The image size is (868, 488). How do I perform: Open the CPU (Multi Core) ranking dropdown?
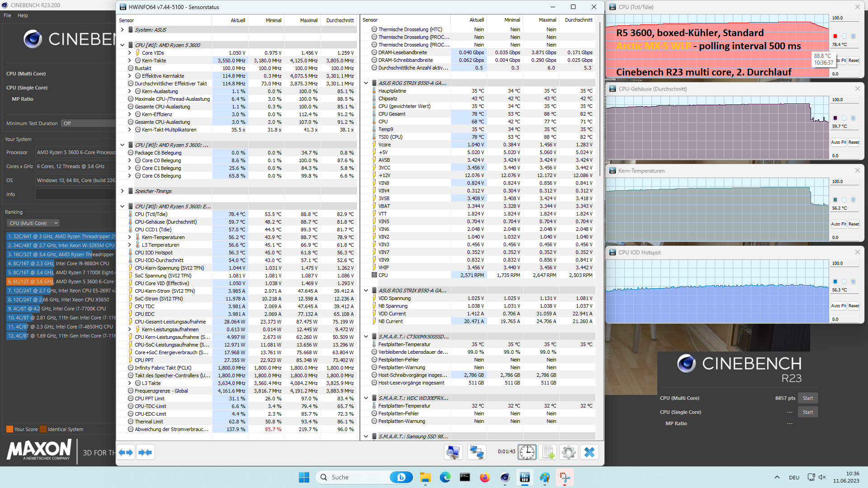33,223
